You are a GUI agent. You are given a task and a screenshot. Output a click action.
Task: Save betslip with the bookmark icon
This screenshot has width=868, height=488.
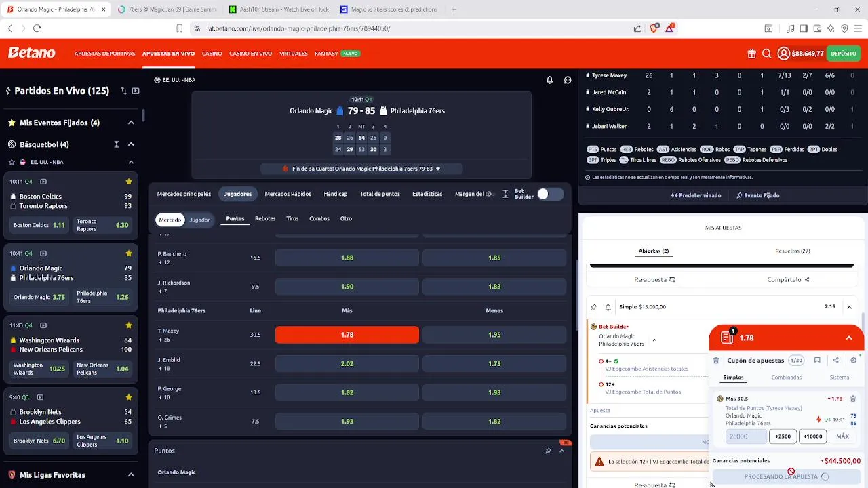point(817,361)
